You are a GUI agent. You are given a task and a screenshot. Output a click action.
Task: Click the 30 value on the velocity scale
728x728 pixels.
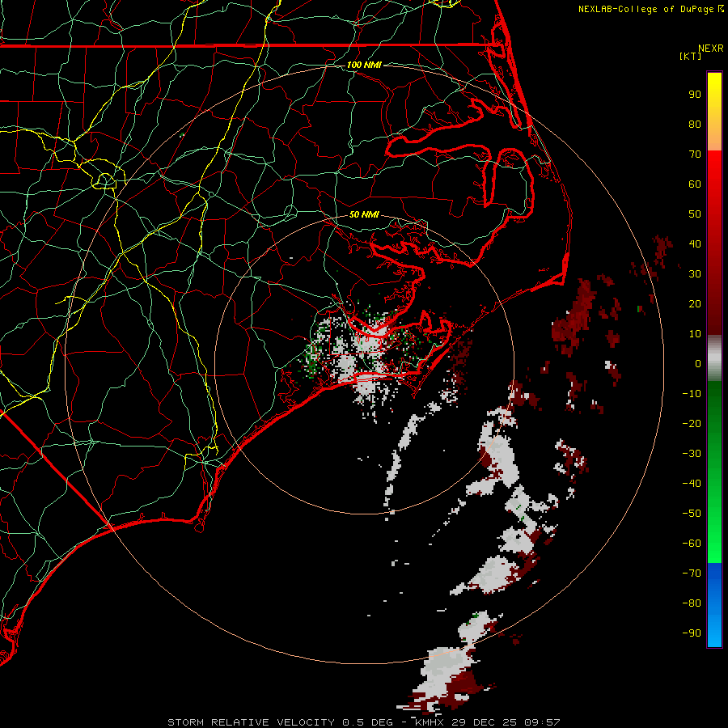(695, 274)
